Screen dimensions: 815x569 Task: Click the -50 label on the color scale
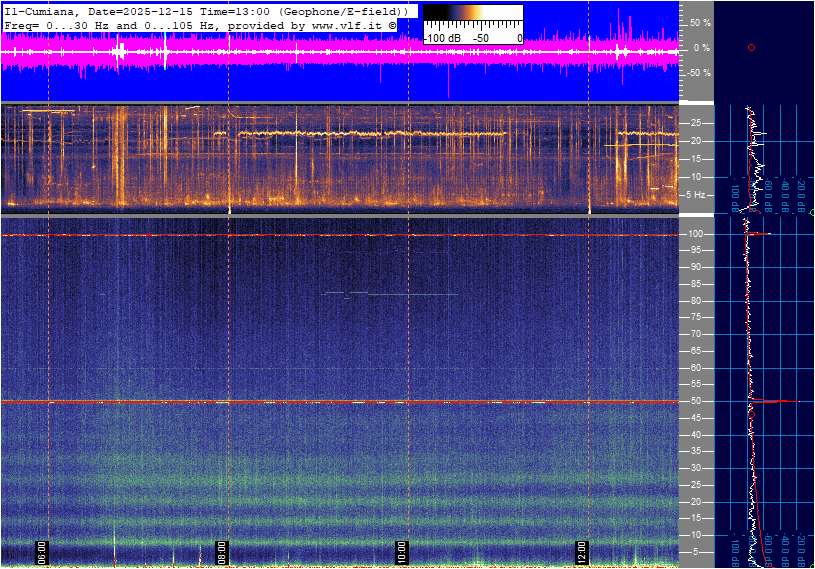point(481,38)
